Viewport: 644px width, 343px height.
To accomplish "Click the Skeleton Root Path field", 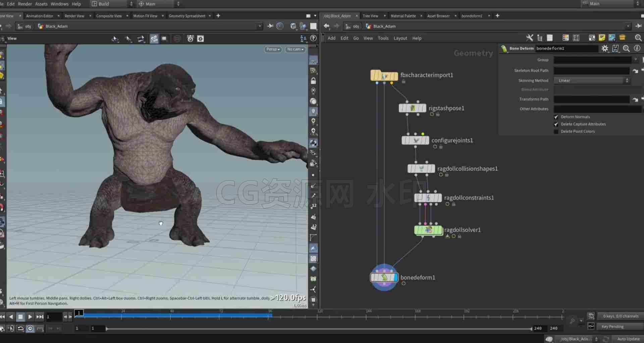I will pyautogui.click(x=592, y=71).
